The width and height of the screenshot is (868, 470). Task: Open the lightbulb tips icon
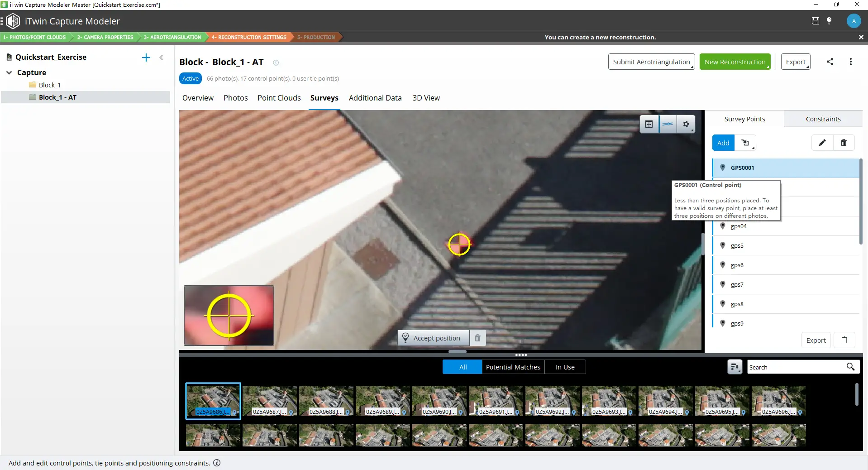tap(829, 21)
